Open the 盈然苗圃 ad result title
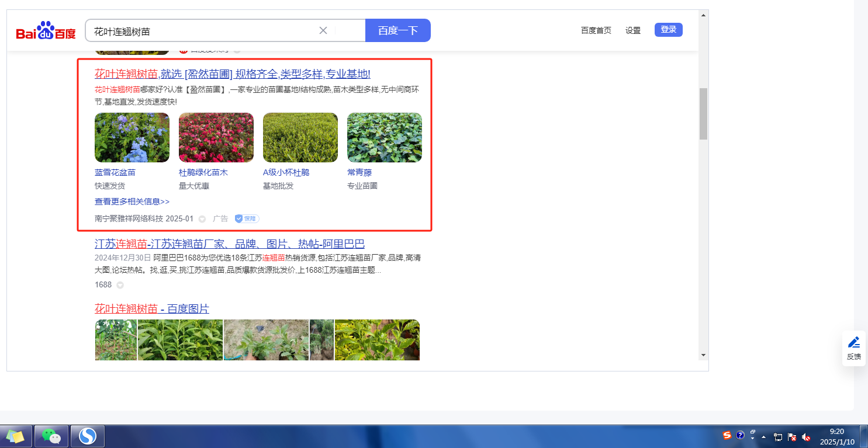 [233, 74]
